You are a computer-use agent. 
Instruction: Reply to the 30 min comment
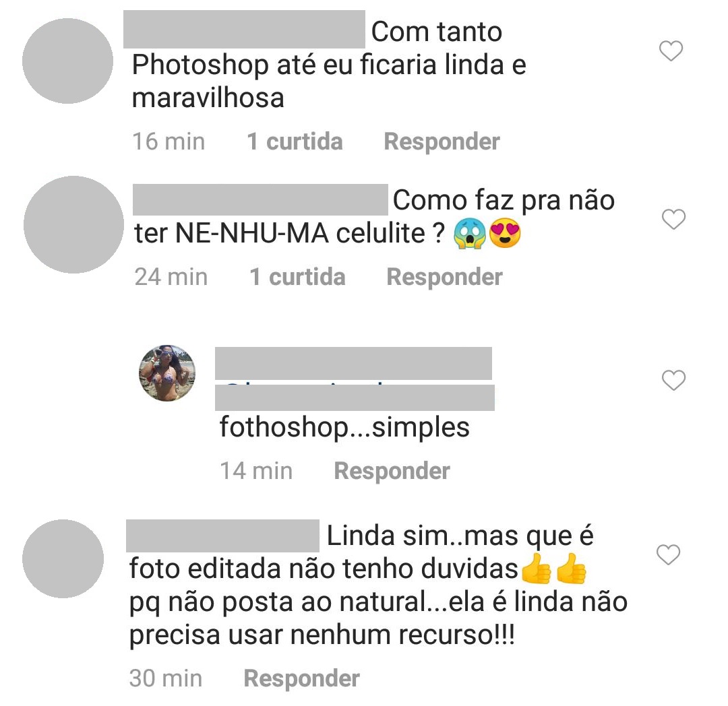(302, 678)
